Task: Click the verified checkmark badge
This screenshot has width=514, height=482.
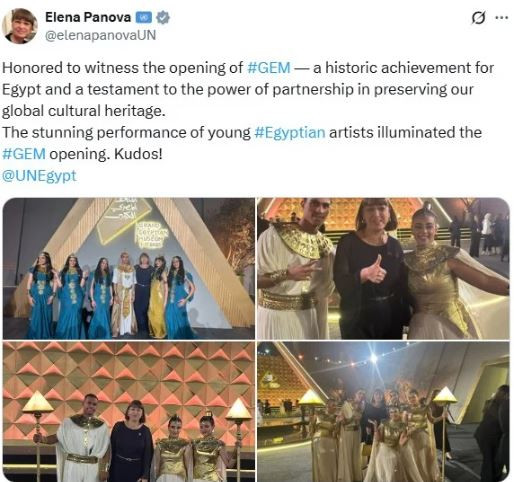Action: pyautogui.click(x=163, y=18)
